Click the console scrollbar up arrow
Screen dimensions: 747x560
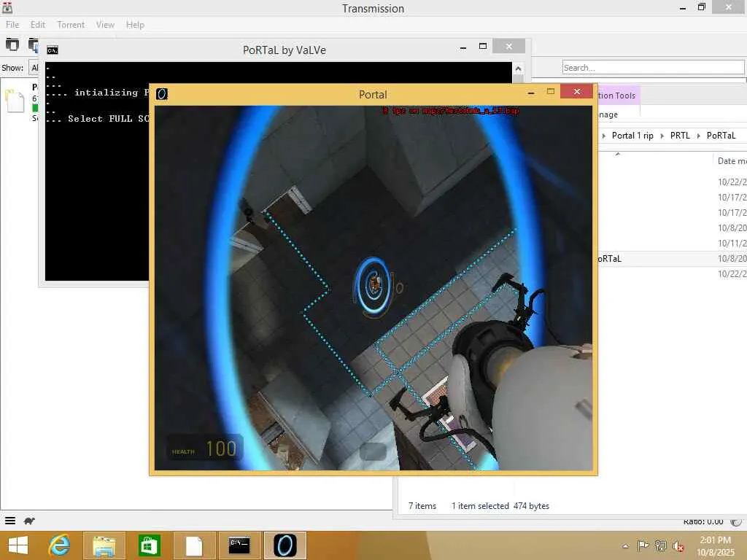pyautogui.click(x=519, y=69)
